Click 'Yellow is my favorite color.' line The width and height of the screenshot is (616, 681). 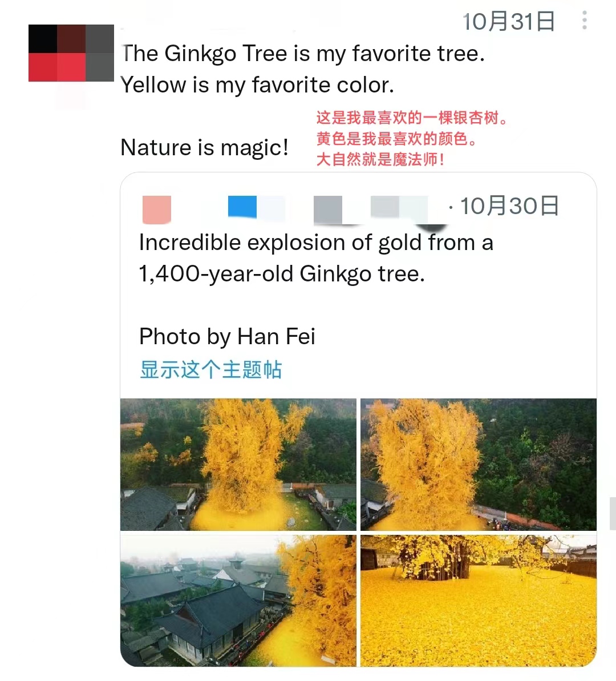tap(257, 85)
